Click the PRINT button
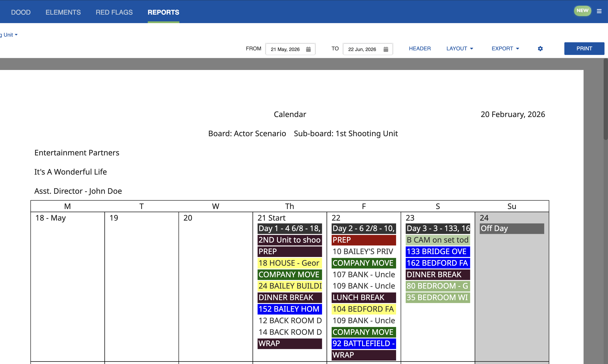The image size is (608, 364). pos(584,48)
